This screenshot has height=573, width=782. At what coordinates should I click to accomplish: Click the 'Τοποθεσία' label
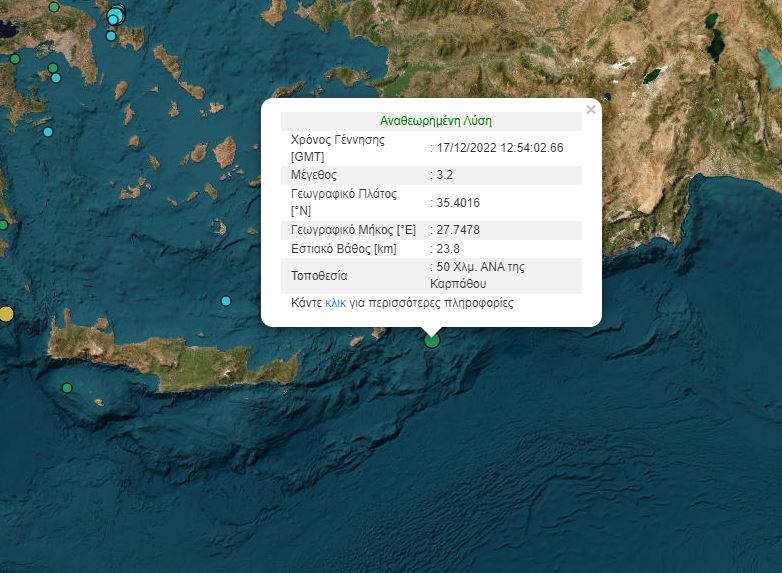coord(319,276)
